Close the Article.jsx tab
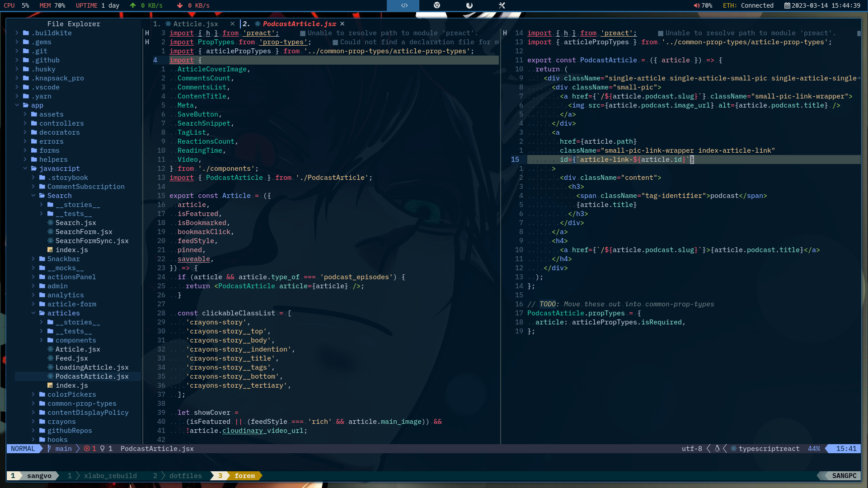This screenshot has width=868, height=488. [x=232, y=24]
